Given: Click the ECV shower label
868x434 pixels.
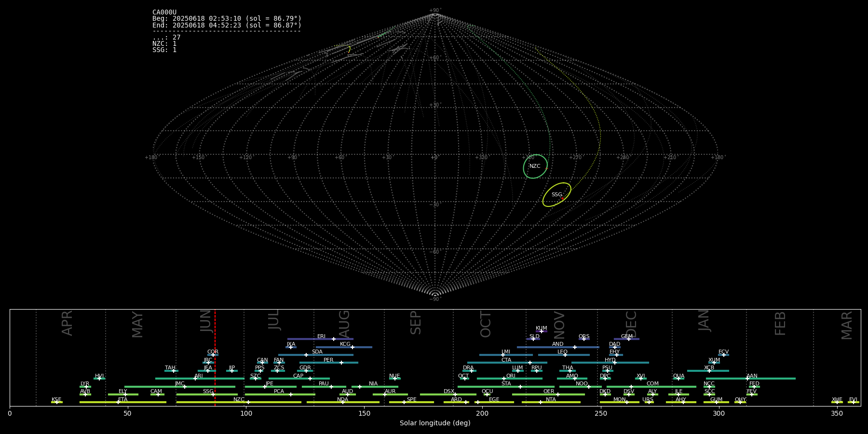Looking at the screenshot, I should coord(723,352).
